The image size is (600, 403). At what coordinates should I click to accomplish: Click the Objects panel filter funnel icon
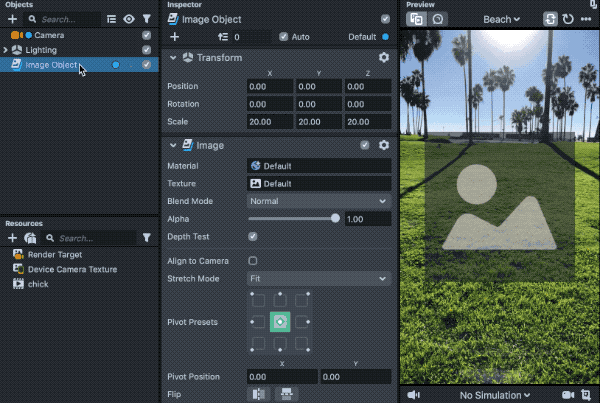pyautogui.click(x=147, y=19)
